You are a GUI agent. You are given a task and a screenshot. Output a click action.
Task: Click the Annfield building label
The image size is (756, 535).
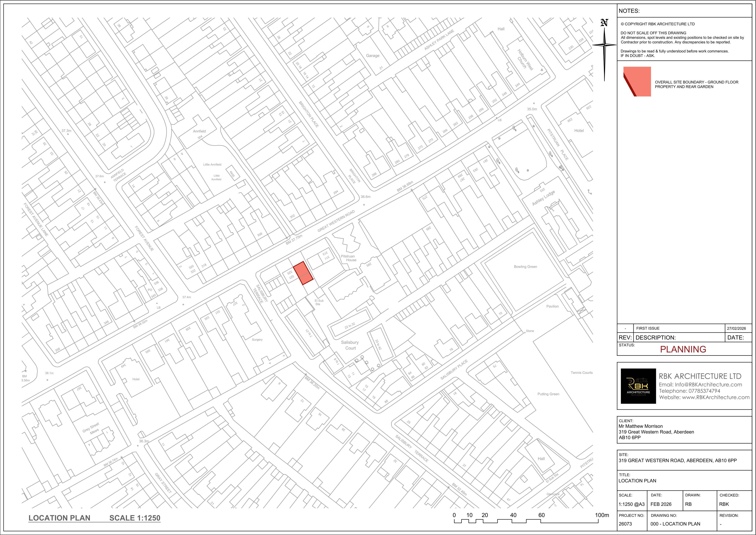pyautogui.click(x=199, y=131)
